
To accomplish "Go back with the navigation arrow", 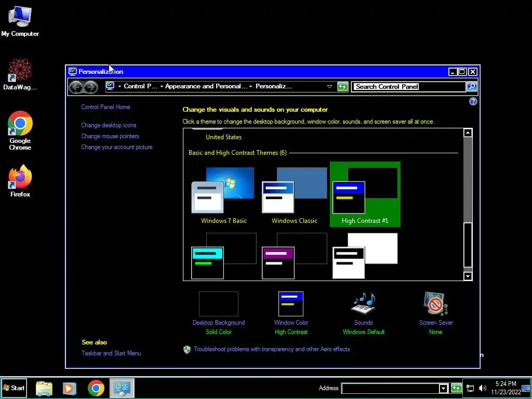I will tap(76, 87).
